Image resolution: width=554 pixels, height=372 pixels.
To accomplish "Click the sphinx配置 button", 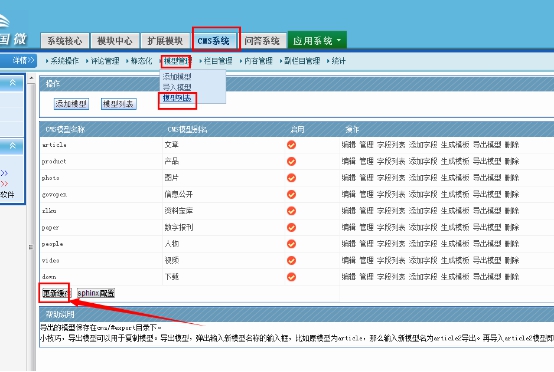I will 96,293.
